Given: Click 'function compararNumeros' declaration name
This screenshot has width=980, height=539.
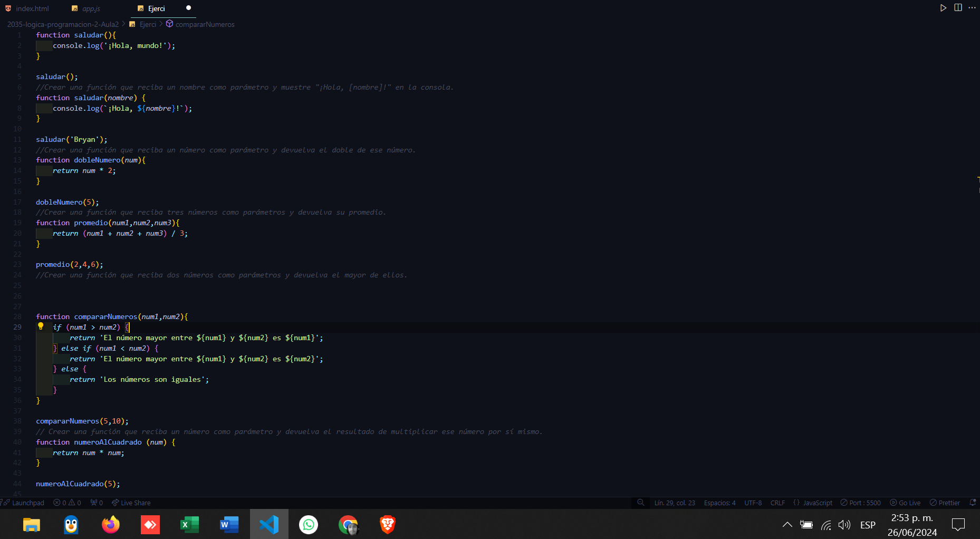Looking at the screenshot, I should [x=105, y=316].
